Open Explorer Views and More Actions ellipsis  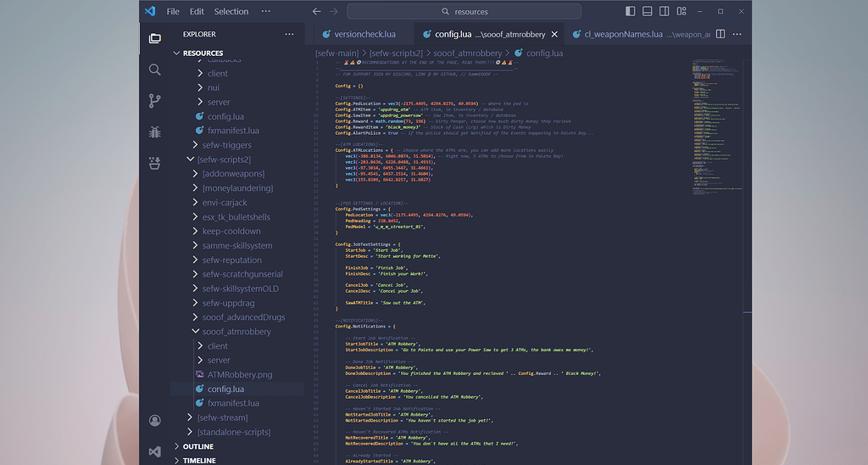coord(289,35)
